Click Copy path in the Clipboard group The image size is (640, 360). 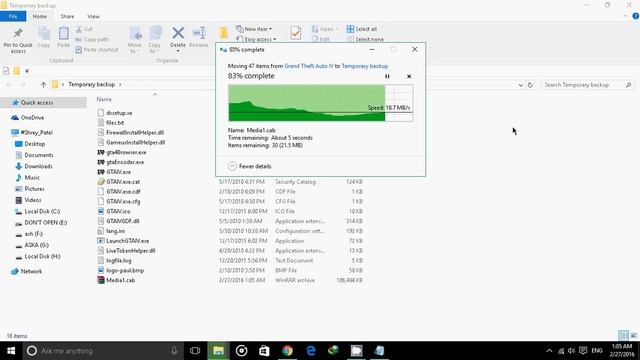(x=92, y=40)
